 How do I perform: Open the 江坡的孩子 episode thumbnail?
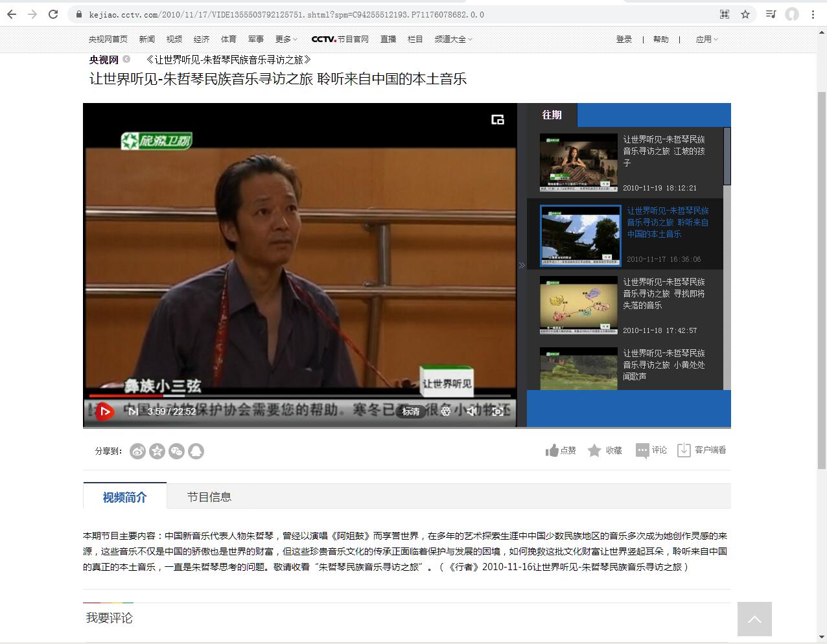[x=578, y=161]
